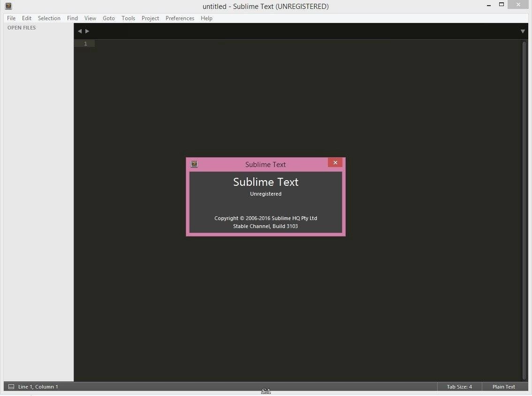Click the Stable Channel, Build 3103 text
This screenshot has height=396, width=532.
click(x=266, y=226)
